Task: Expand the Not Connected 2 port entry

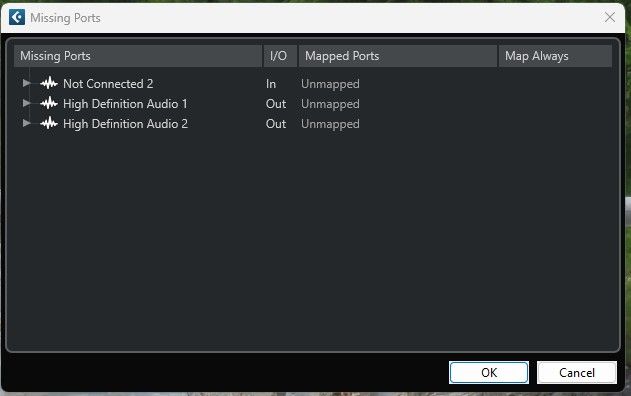Action: point(27,83)
